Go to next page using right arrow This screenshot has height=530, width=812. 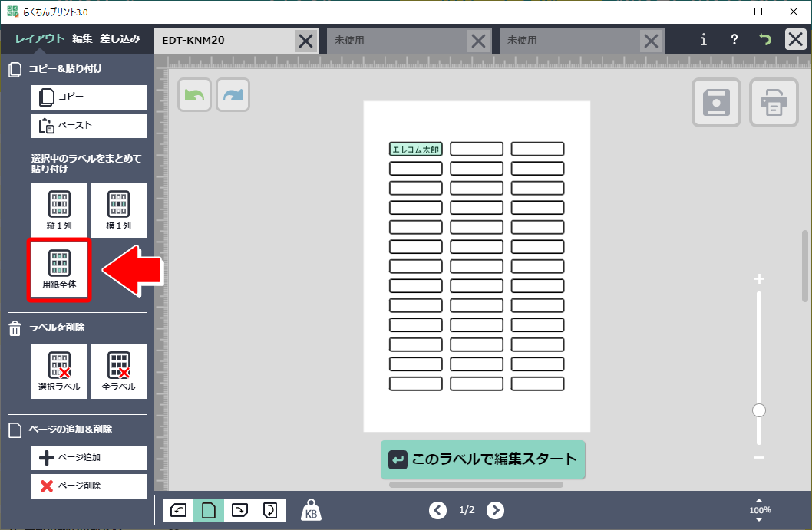[496, 510]
